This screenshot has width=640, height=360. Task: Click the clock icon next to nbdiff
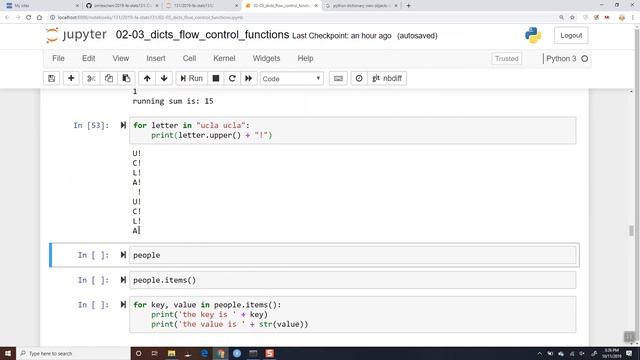(x=359, y=78)
